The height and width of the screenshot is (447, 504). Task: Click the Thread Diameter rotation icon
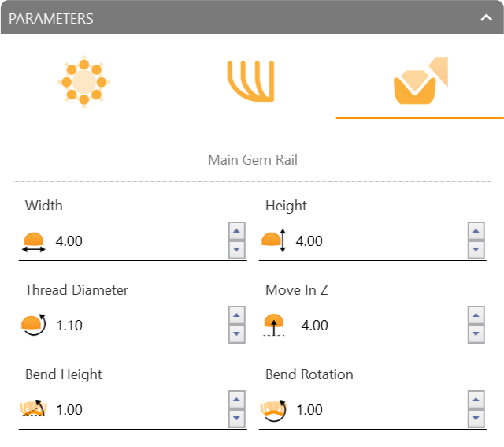tap(34, 325)
